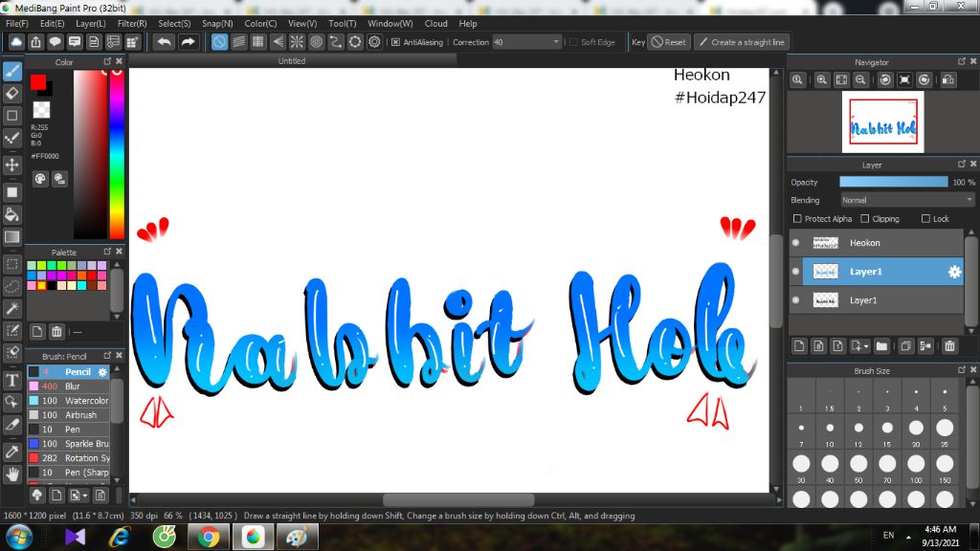
Task: Open Pencil brush settings gear
Action: coord(102,372)
